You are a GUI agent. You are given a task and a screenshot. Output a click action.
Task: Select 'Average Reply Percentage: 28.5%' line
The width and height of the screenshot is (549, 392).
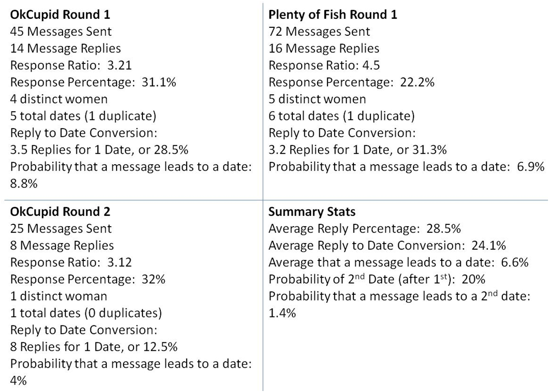coord(364,229)
